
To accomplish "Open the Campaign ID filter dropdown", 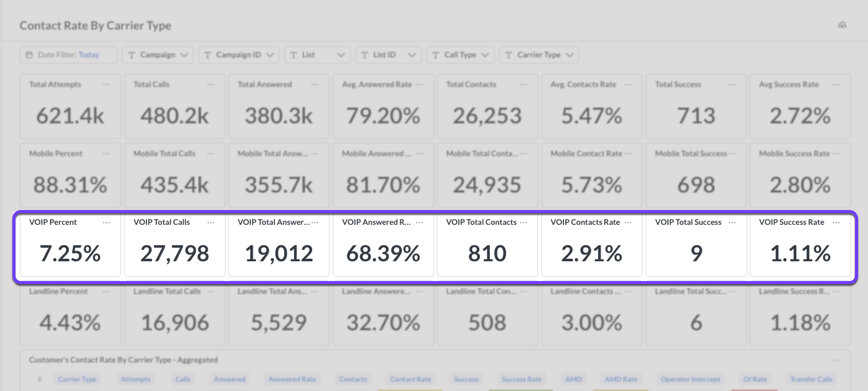I will tap(238, 55).
